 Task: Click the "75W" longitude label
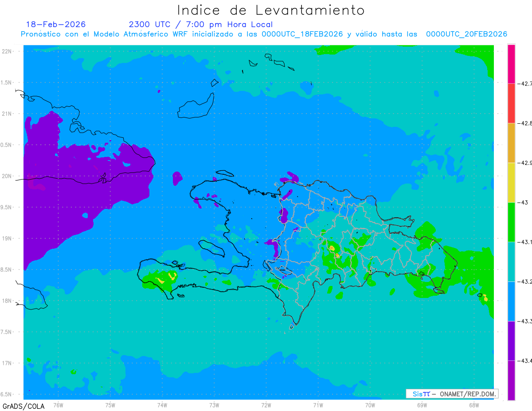click(110, 405)
